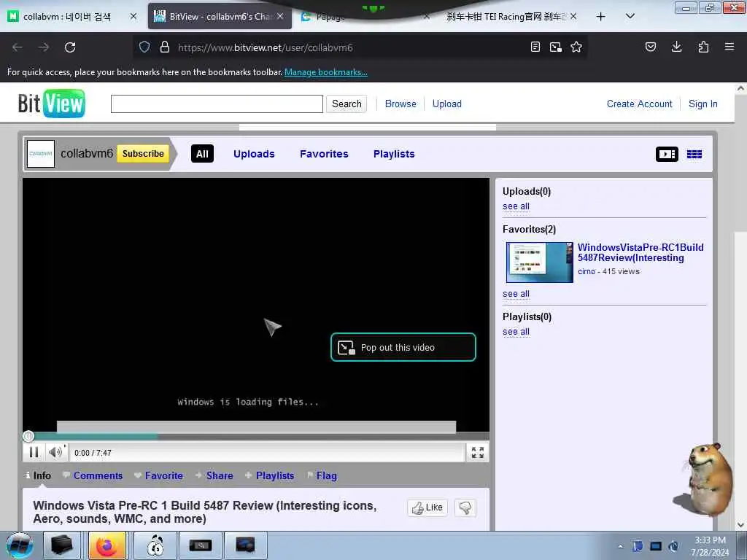Image resolution: width=747 pixels, height=560 pixels.
Task: Expand the list all tabs chevron
Action: [630, 16]
